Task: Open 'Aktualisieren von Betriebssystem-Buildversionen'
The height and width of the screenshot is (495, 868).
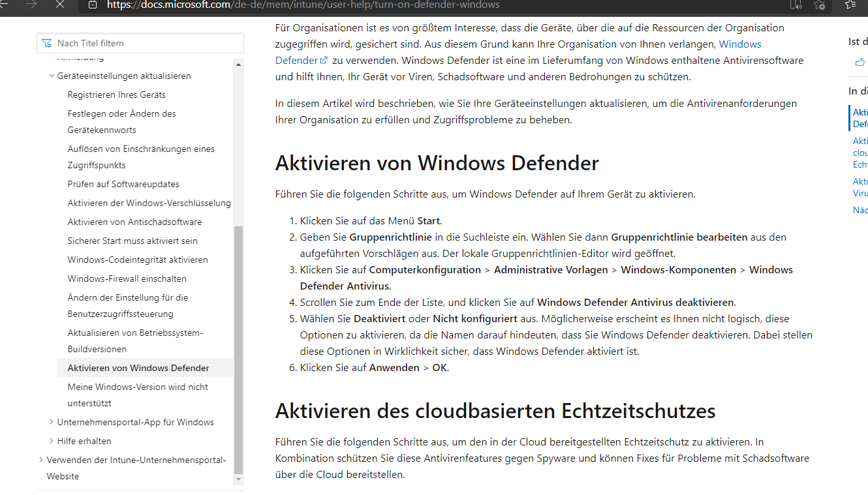Action: pyautogui.click(x=135, y=340)
